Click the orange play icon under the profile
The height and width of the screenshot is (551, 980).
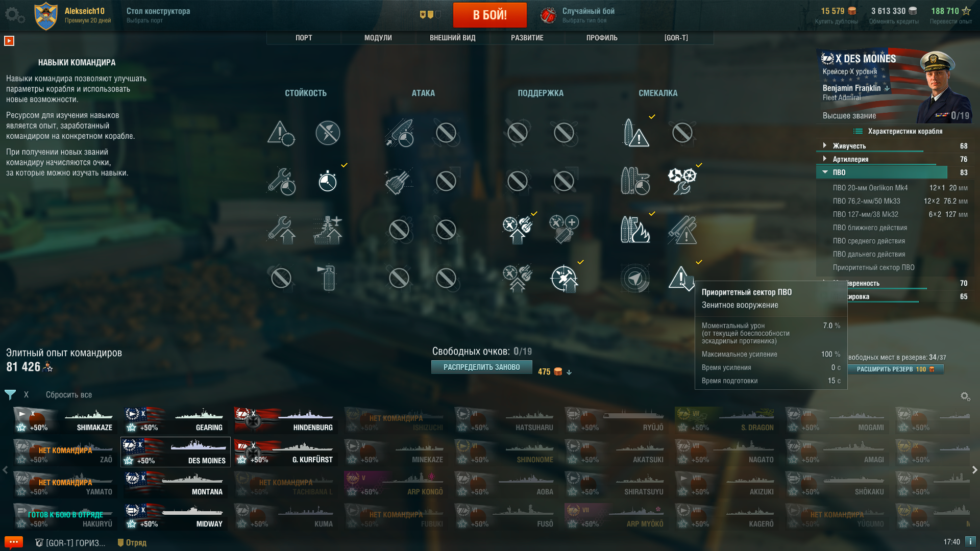tap(9, 41)
